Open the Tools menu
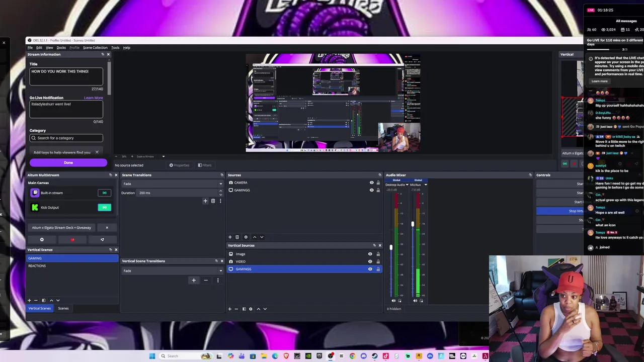This screenshot has height=362, width=644. (x=115, y=48)
